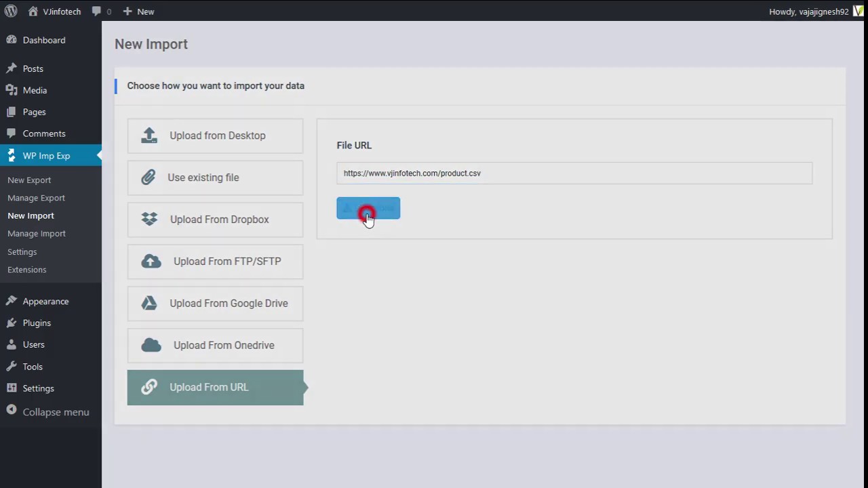Click the Onedrive cloud icon

[x=151, y=345]
